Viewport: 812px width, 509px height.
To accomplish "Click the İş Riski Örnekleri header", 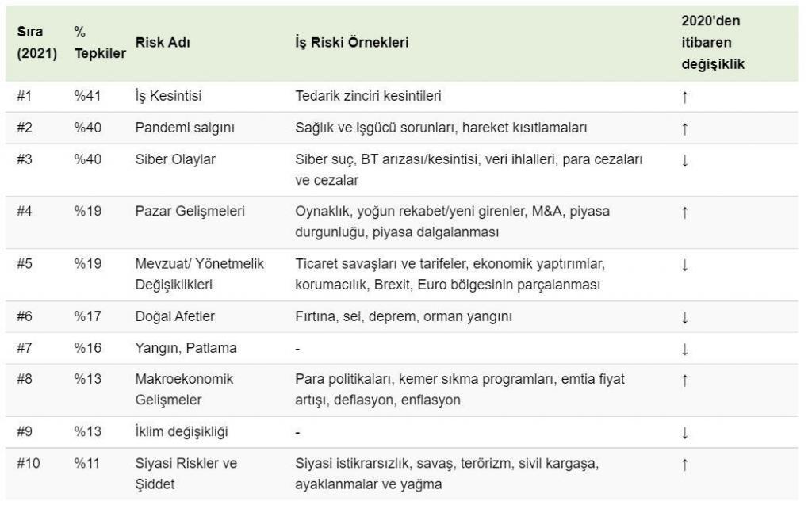I will pos(351,43).
